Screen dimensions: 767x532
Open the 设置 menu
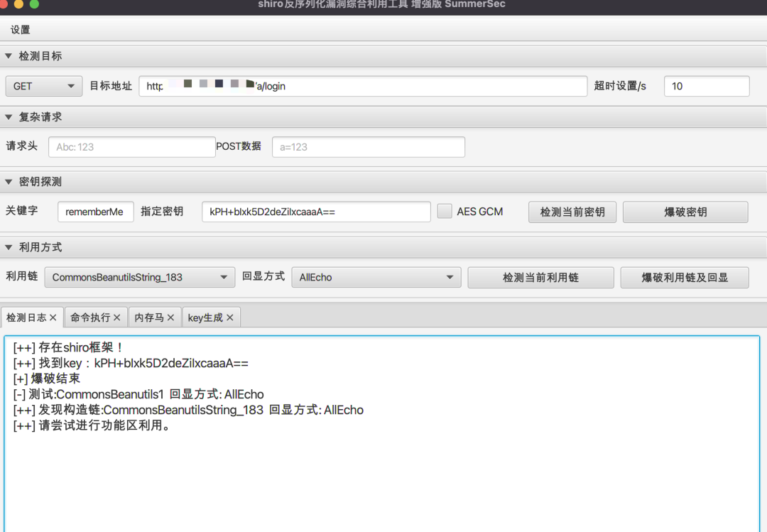point(20,30)
